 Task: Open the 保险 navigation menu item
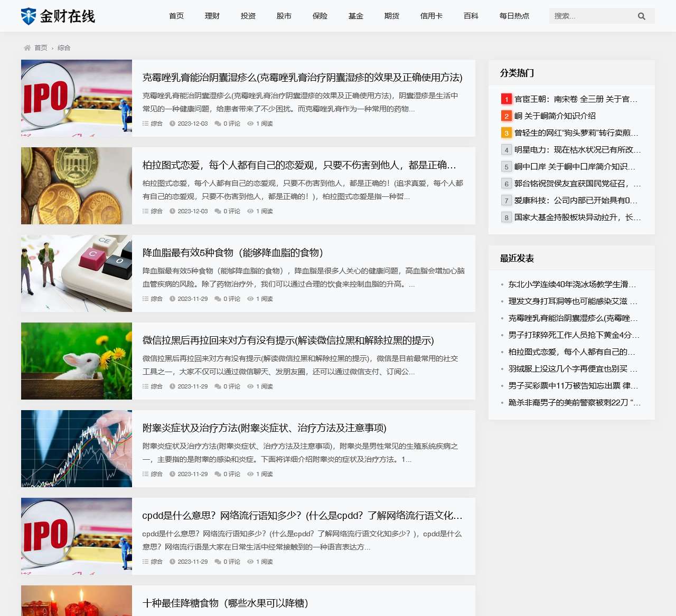[320, 16]
